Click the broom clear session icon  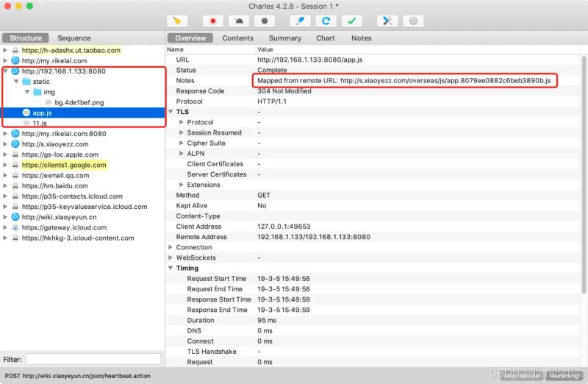click(x=178, y=21)
